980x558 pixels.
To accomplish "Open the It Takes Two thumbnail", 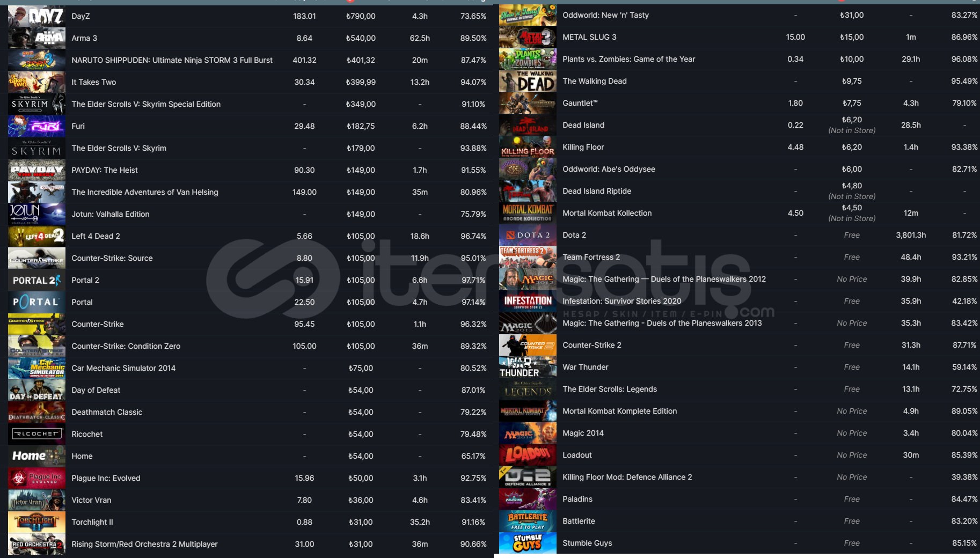I will (36, 82).
